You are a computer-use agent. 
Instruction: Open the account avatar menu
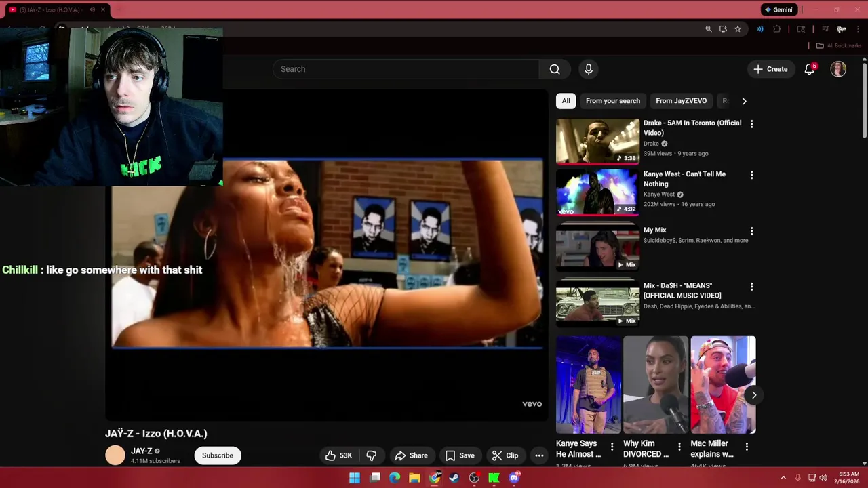pos(838,69)
